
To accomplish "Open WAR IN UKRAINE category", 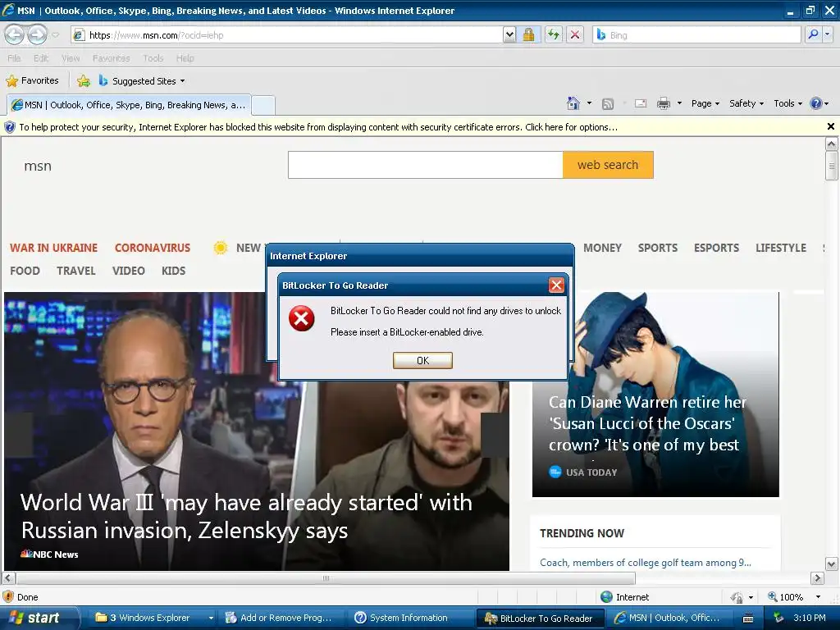I will pos(53,248).
